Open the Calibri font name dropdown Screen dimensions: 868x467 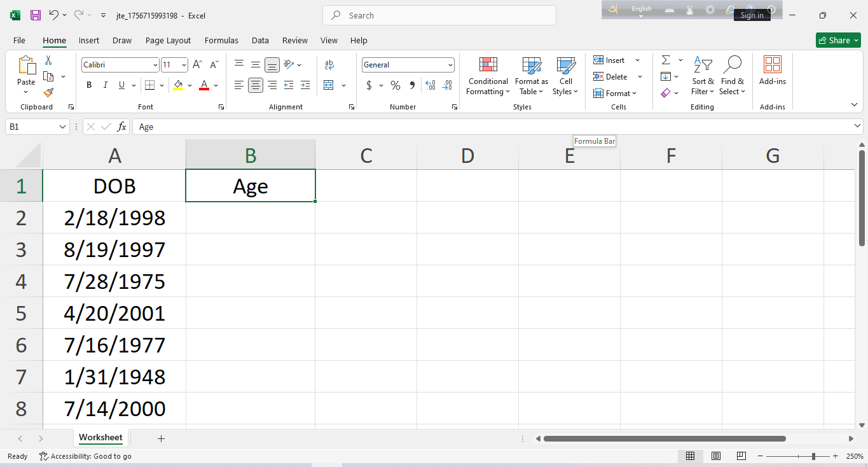coord(155,65)
